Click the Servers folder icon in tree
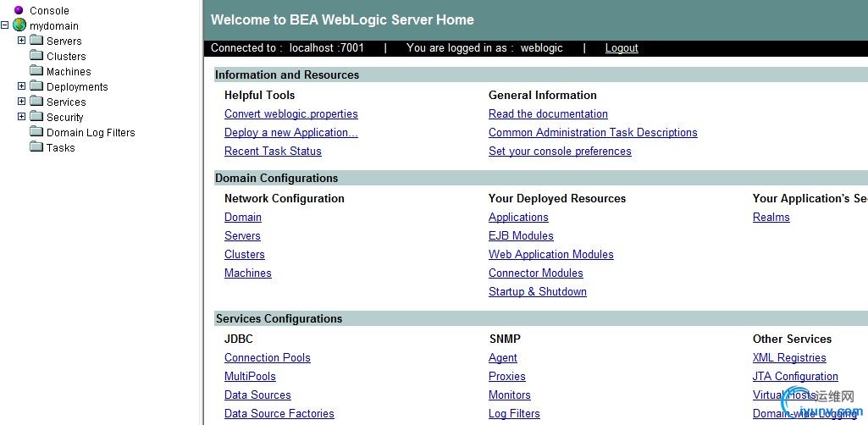 click(x=36, y=40)
